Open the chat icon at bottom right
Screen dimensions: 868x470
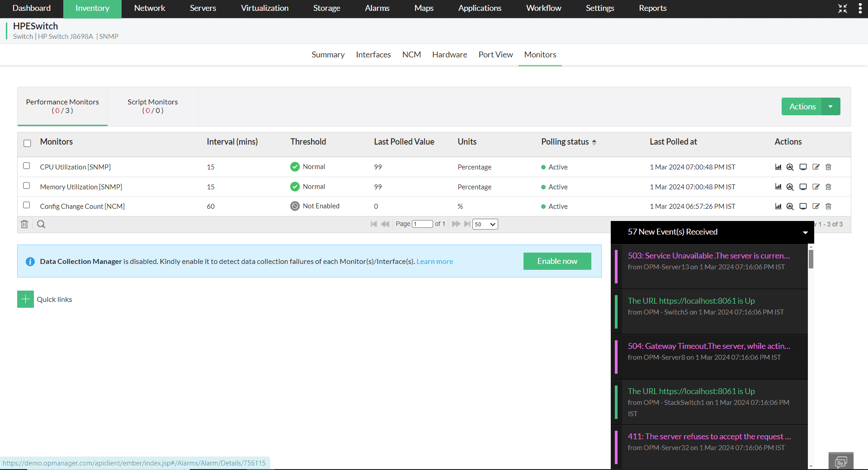pyautogui.click(x=840, y=461)
